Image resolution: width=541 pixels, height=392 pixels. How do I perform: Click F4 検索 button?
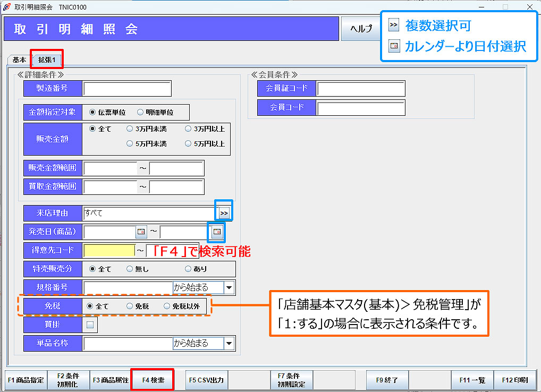(x=153, y=380)
